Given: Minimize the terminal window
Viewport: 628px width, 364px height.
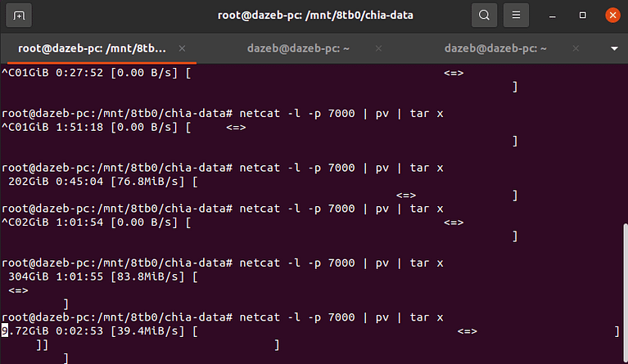Looking at the screenshot, I should coord(553,16).
